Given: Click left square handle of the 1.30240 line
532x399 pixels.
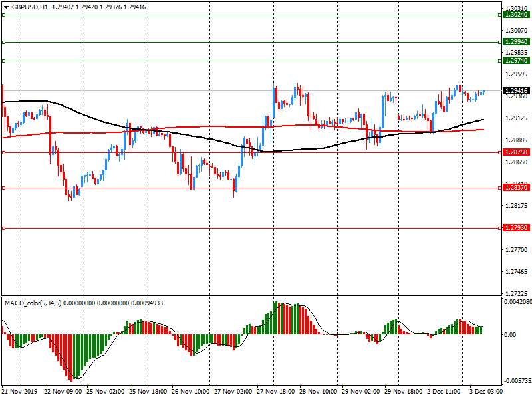Looking at the screenshot, I should (3, 15).
